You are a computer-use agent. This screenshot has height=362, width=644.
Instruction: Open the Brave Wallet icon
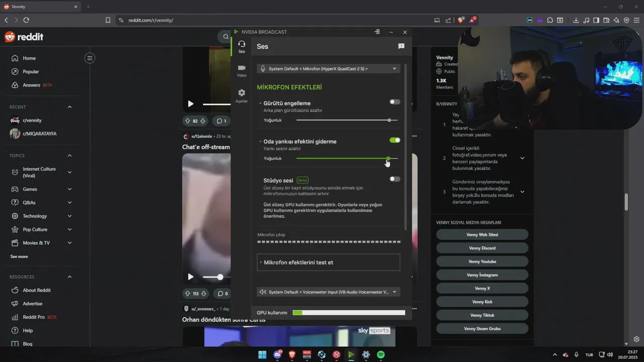(x=606, y=20)
